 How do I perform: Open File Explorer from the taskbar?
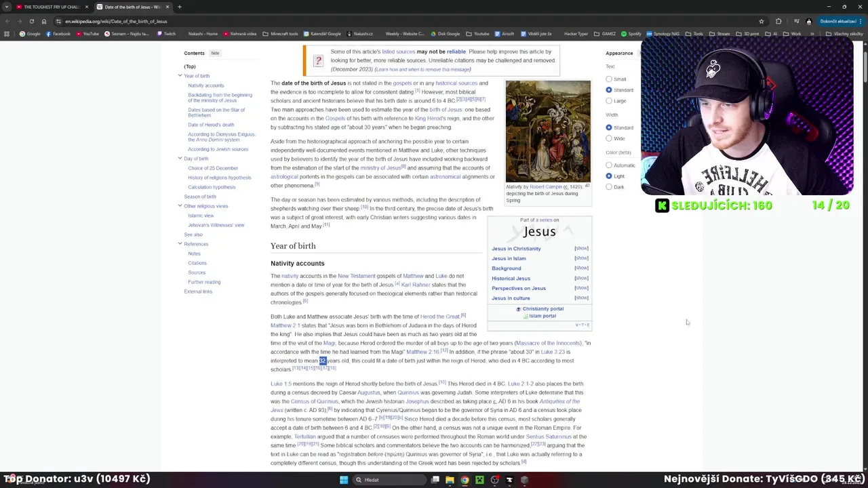tap(450, 480)
